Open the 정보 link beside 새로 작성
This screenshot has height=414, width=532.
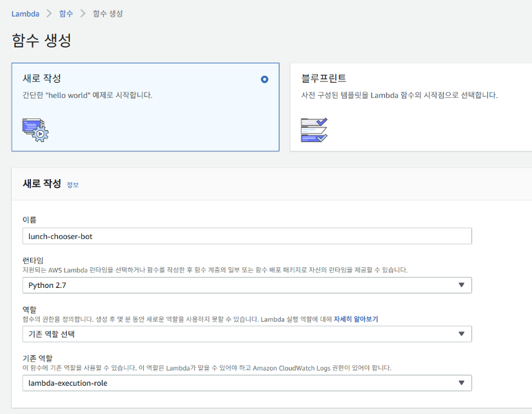pyautogui.click(x=72, y=185)
